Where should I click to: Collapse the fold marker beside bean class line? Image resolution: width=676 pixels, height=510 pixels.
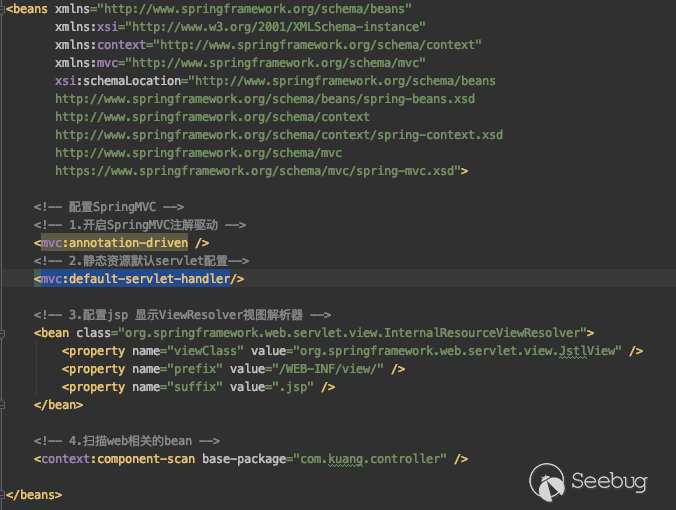click(x=2, y=333)
